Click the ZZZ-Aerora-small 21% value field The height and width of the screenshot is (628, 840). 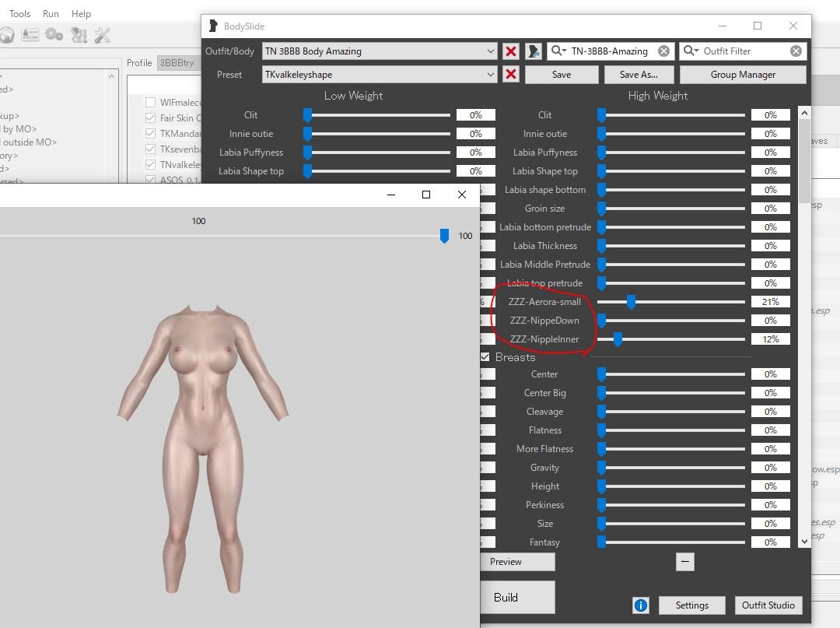pos(770,302)
